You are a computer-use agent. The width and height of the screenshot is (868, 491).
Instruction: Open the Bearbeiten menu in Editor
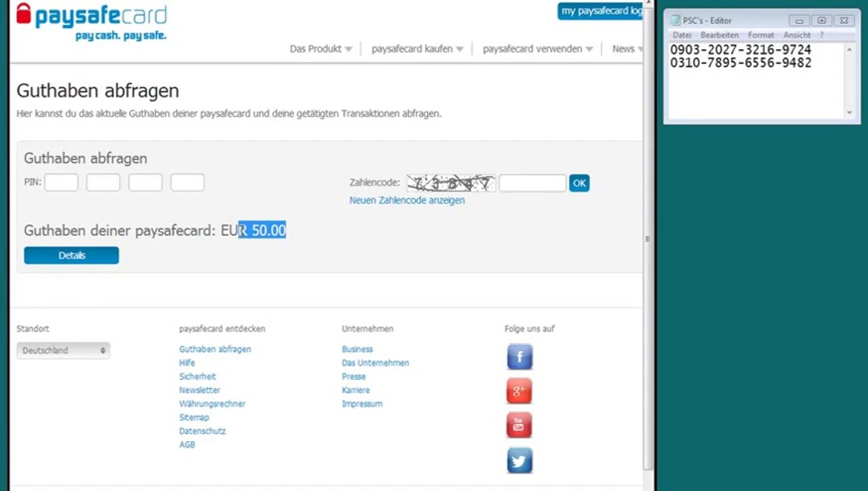click(719, 35)
